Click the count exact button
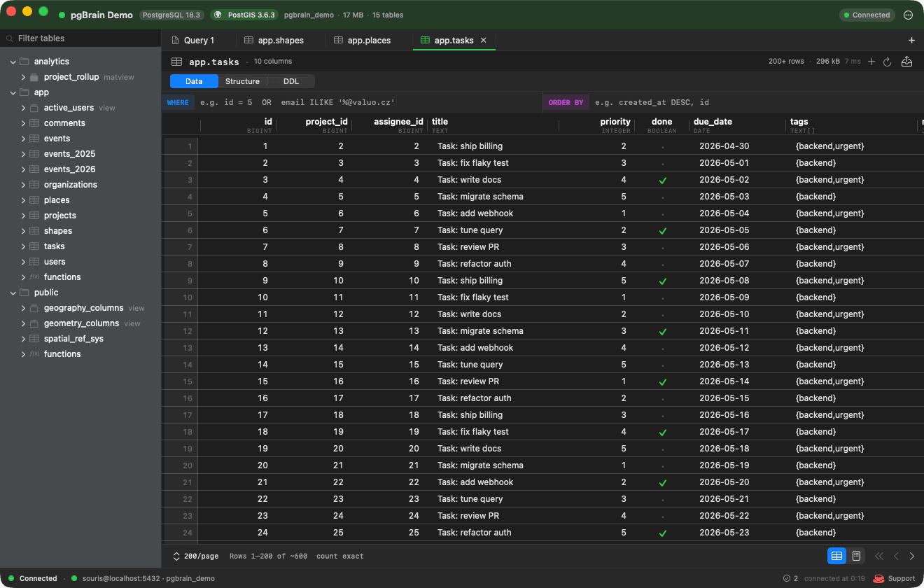Viewport: 924px width, 588px height. [340, 556]
